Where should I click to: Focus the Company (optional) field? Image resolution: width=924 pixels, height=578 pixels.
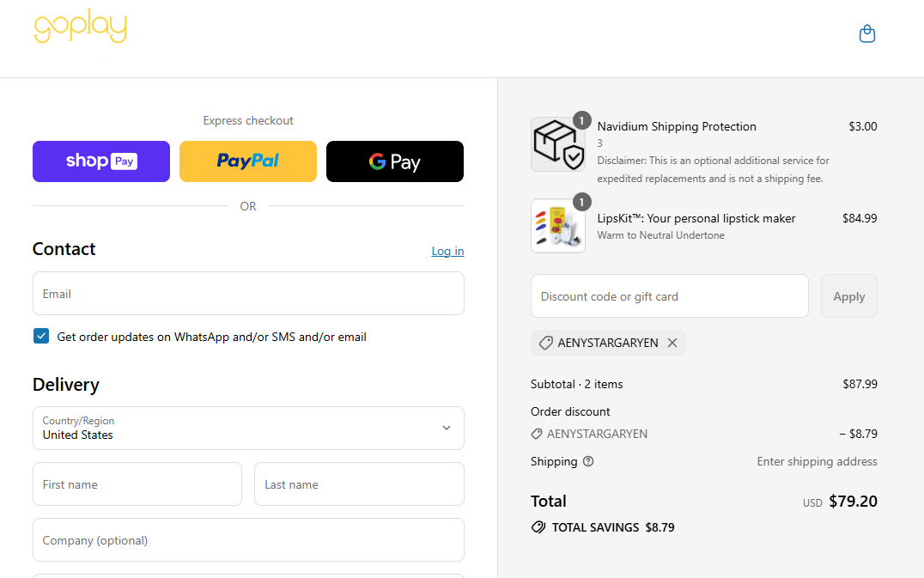pos(248,539)
